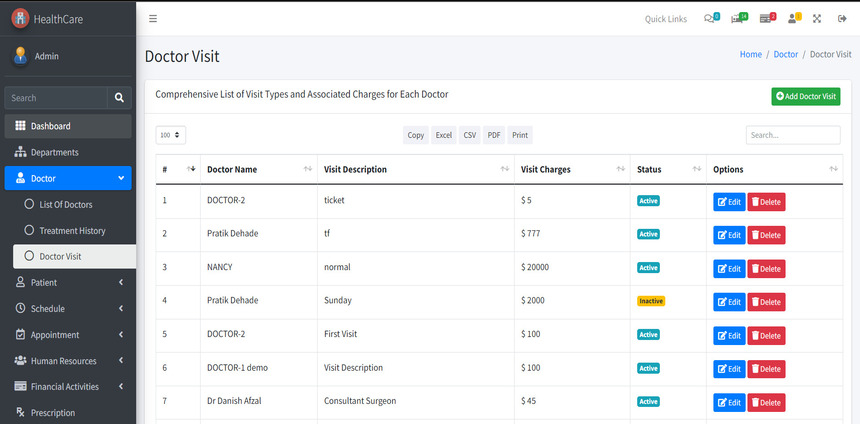Viewport: 860px width, 424px height.
Task: Open the user icon with yellow badge
Action: pos(794,19)
